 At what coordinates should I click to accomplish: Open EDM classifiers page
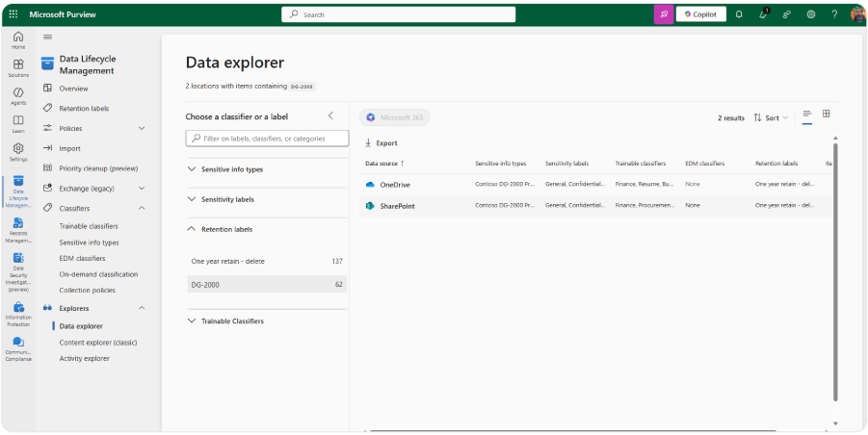82,258
